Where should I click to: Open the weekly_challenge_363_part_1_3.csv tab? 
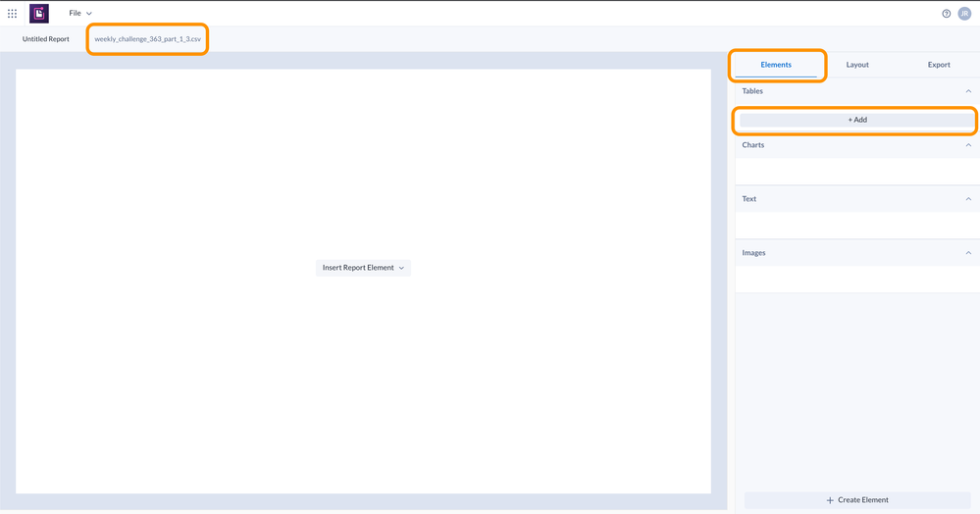[147, 39]
